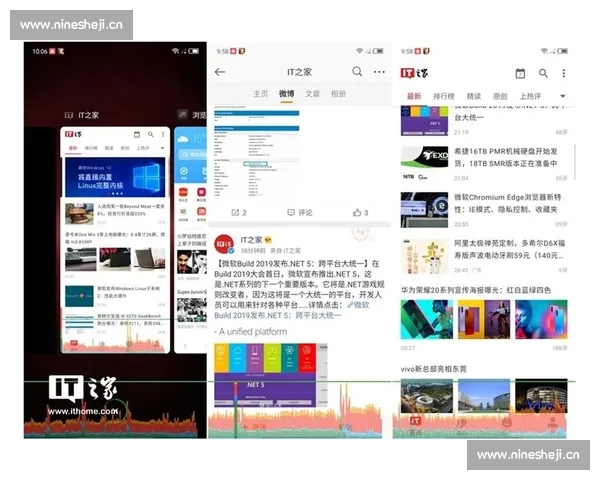The height and width of the screenshot is (480, 600).
Task: Tap the 50评 comment count on the Seagate article
Action: [562, 178]
